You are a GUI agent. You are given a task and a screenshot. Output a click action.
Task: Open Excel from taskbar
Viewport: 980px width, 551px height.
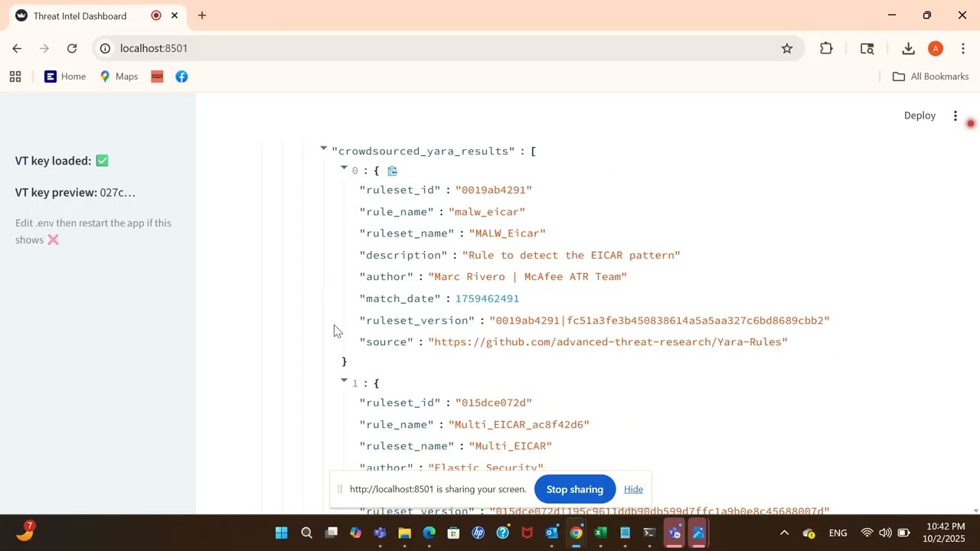[x=600, y=533]
